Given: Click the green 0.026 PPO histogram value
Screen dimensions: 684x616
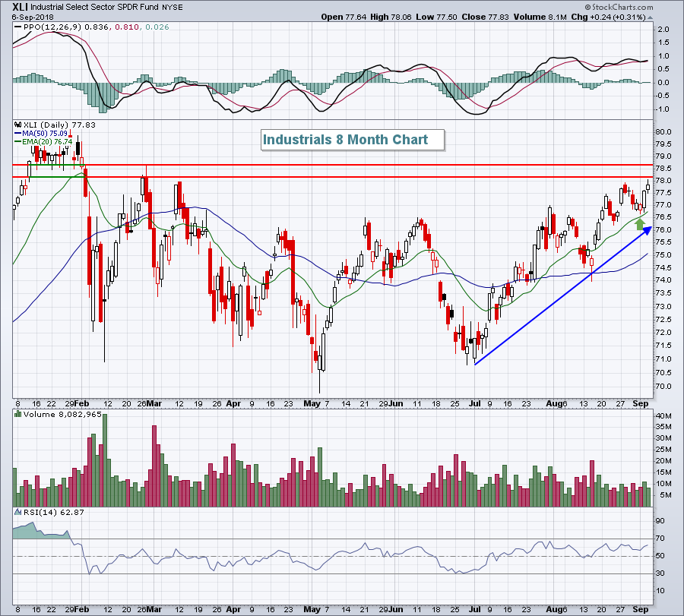Looking at the screenshot, I should [x=157, y=27].
